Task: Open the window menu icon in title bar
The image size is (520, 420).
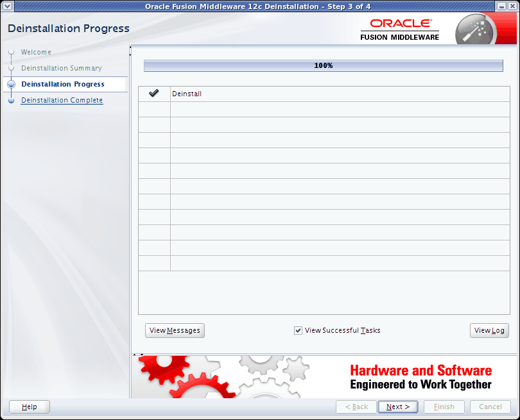Action: [7, 6]
